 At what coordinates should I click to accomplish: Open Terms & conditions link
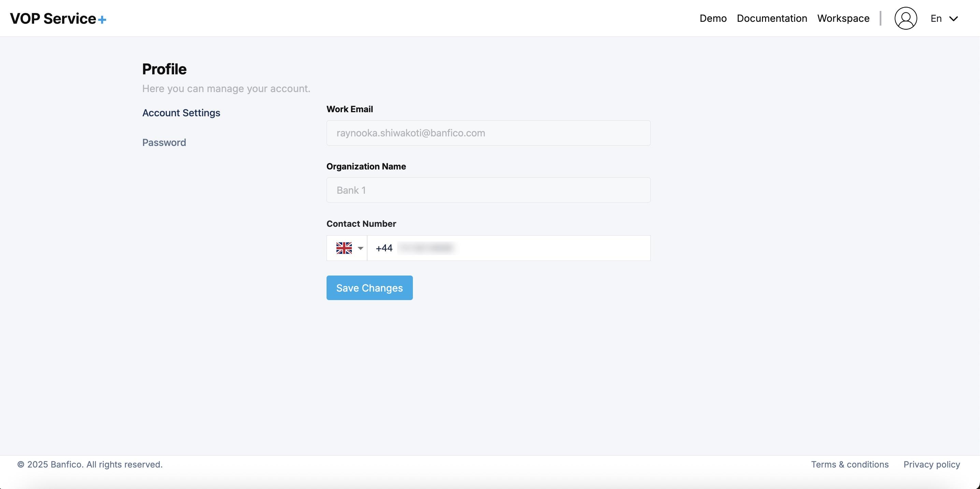850,464
